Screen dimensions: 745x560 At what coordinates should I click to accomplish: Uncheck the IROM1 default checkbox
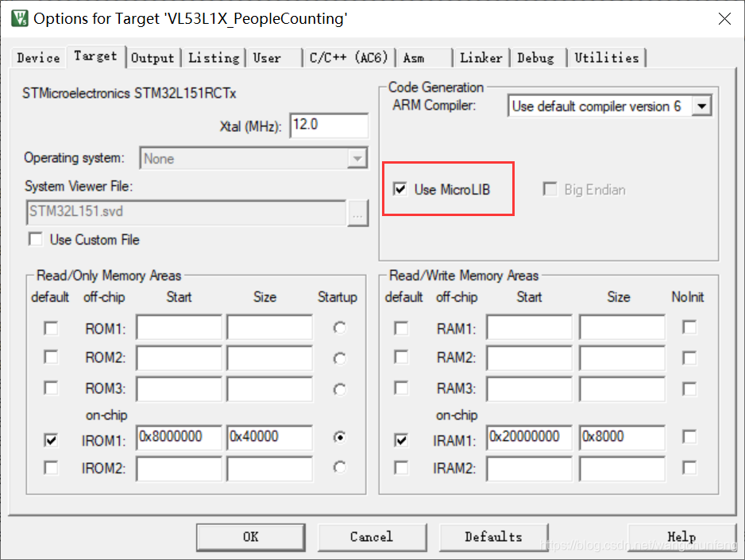tap(51, 440)
